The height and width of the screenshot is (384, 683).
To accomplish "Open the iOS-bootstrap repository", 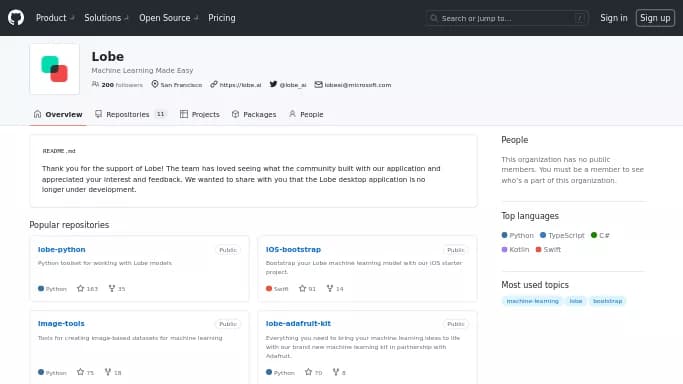I will 293,249.
